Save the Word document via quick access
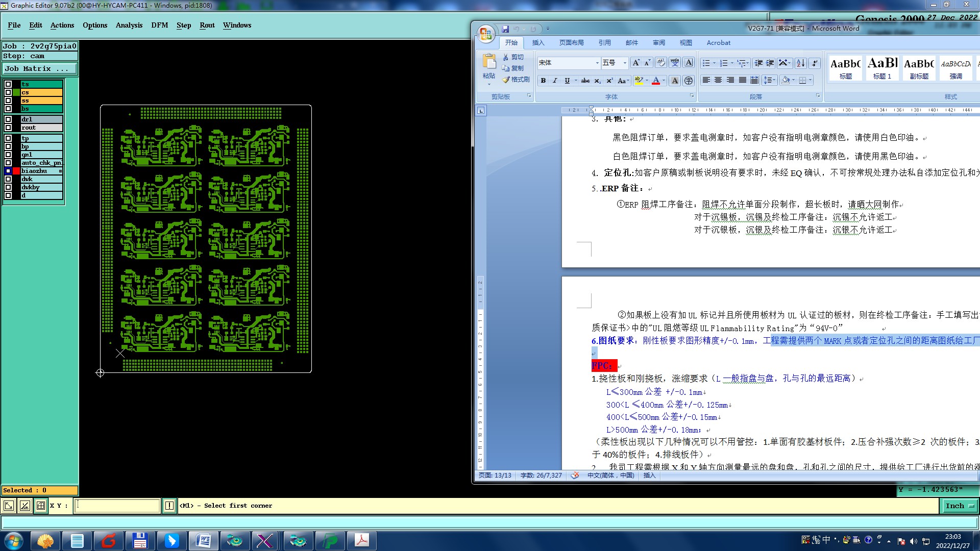The height and width of the screenshot is (551, 980). pyautogui.click(x=505, y=29)
